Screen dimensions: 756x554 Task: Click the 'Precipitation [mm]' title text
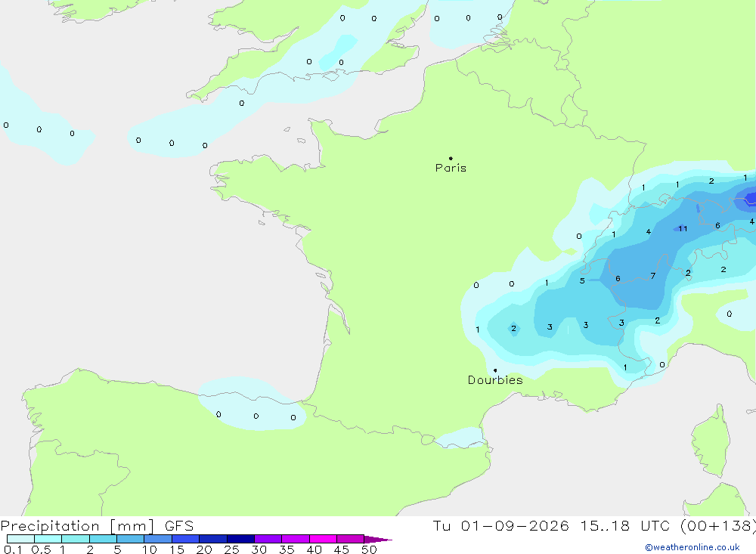point(78,526)
